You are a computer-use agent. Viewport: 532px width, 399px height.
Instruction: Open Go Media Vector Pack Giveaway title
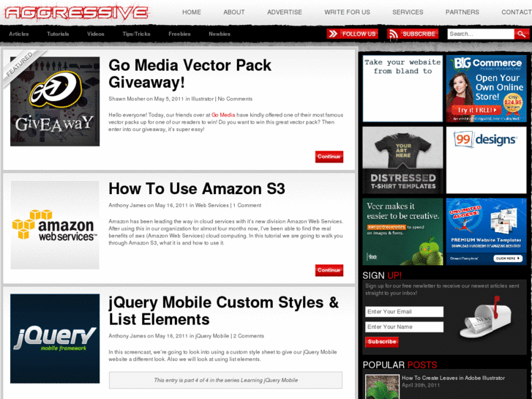click(x=190, y=74)
